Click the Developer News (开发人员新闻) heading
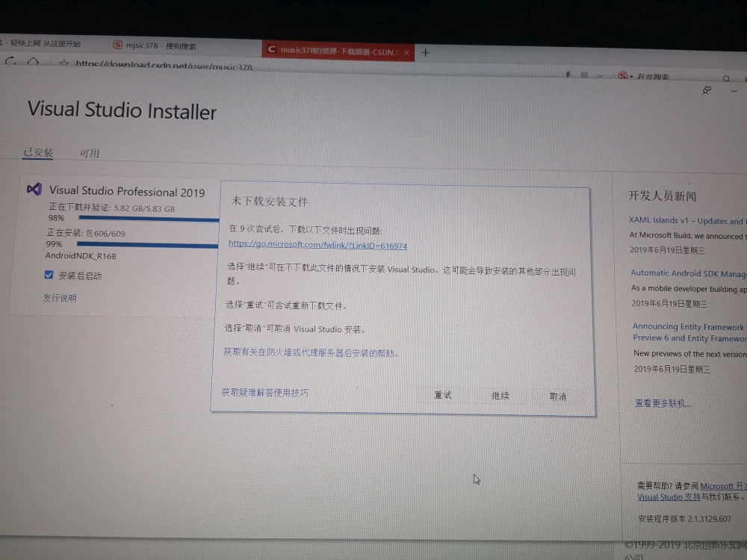 [662, 196]
